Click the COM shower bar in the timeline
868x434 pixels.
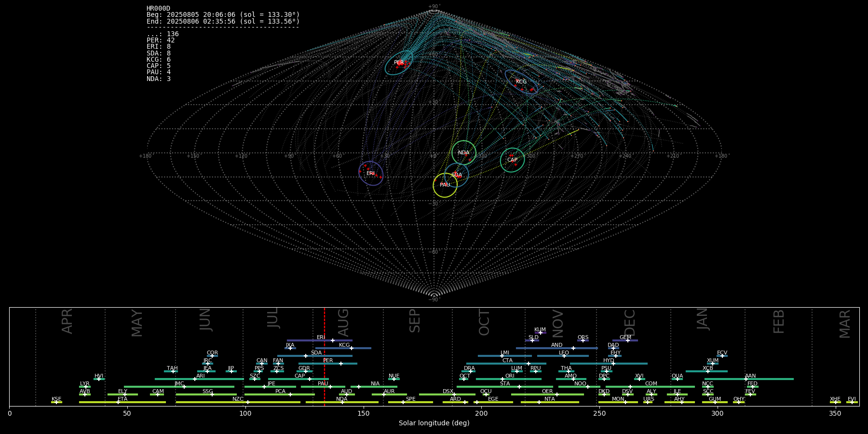click(651, 387)
